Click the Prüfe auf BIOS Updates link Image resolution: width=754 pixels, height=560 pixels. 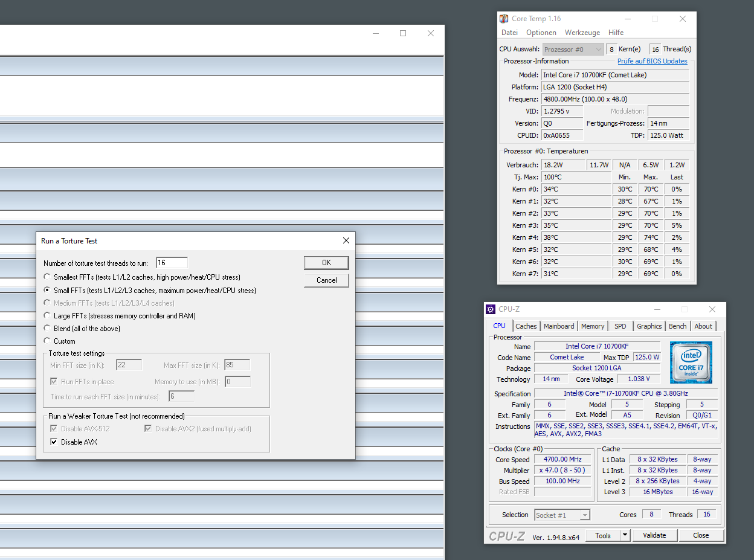(x=652, y=61)
